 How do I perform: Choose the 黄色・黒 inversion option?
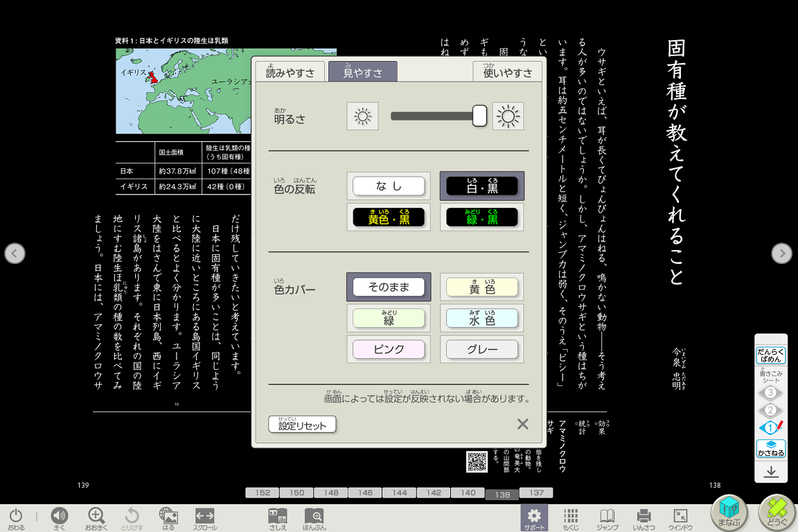click(x=389, y=218)
